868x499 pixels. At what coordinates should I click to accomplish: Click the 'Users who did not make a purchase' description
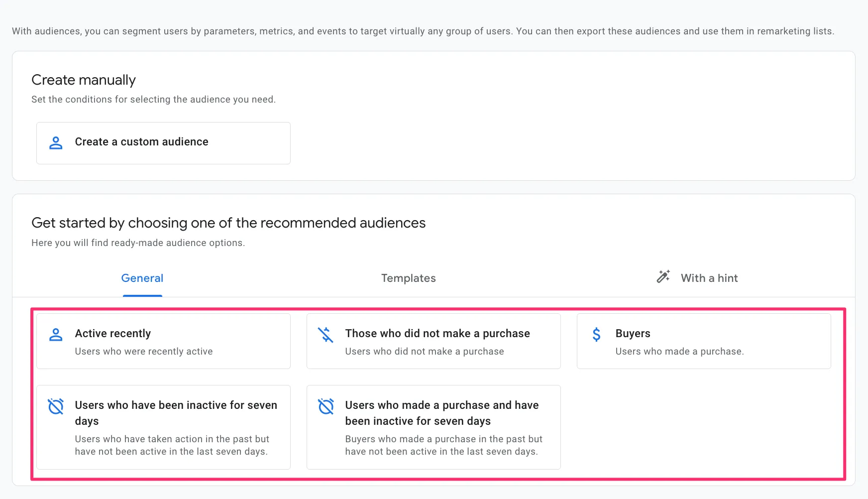pos(425,351)
